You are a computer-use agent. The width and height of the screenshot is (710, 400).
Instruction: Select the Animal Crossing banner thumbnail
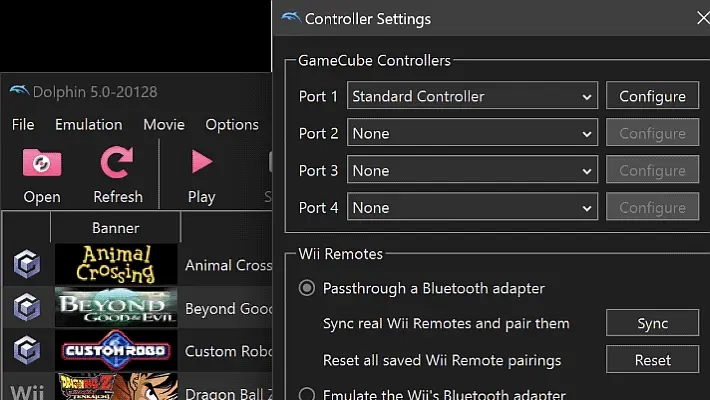point(116,264)
